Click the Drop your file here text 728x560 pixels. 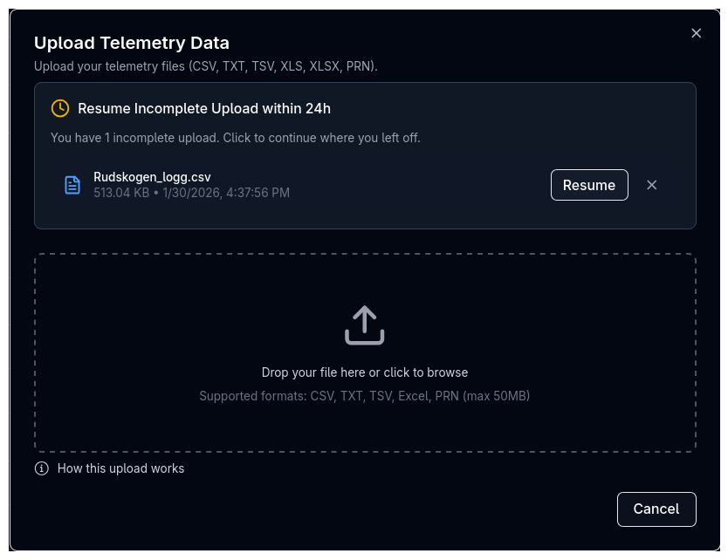pos(365,372)
